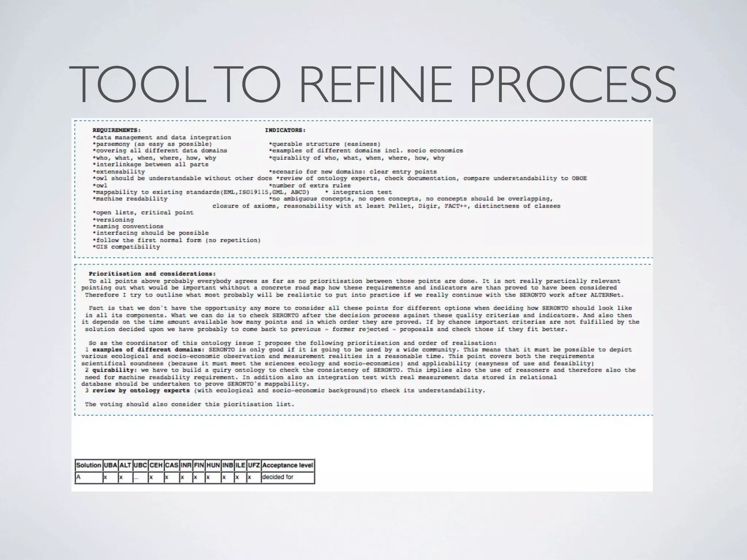Click 'The voting should also consider' sentence
The height and width of the screenshot is (560, 747).
pyautogui.click(x=190, y=404)
